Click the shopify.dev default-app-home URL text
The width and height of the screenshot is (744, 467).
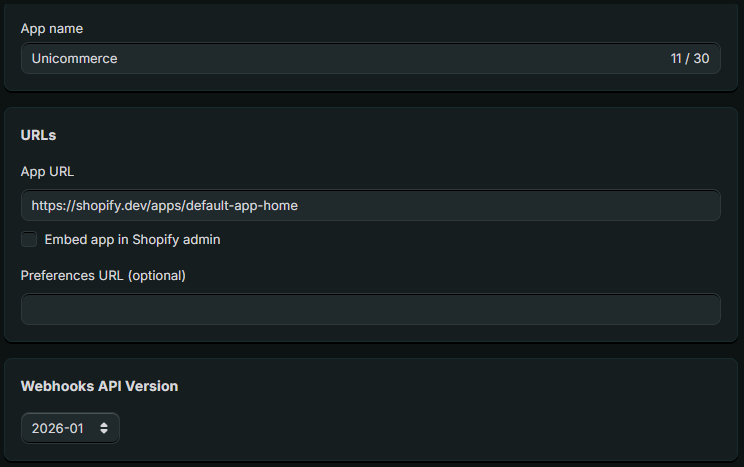164,205
